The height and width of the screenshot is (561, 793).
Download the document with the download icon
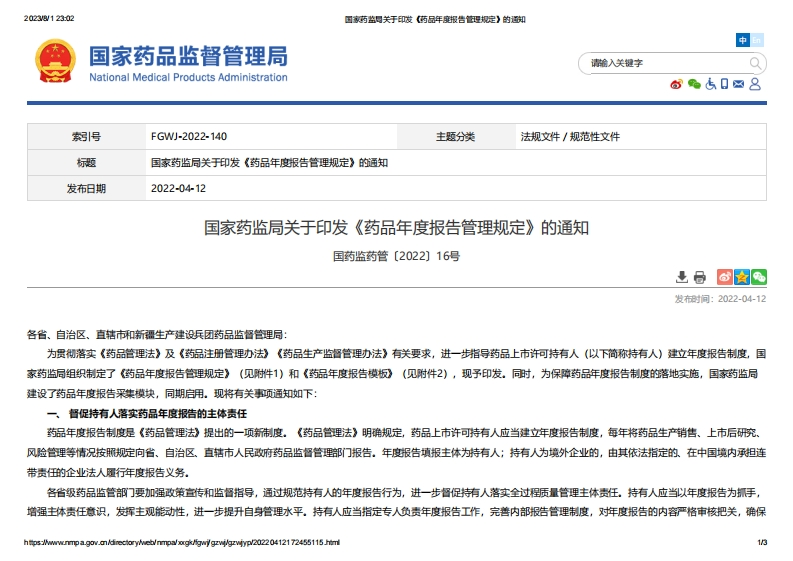682,277
